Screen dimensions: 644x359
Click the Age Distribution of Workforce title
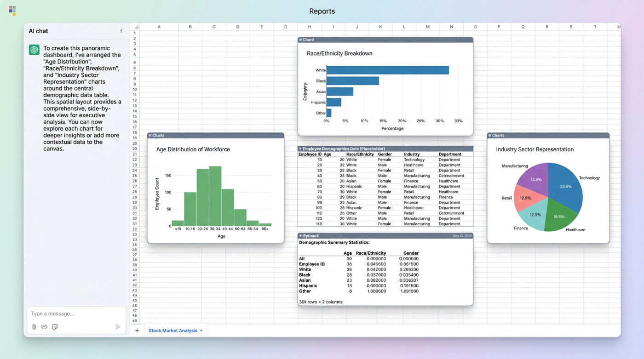(193, 149)
